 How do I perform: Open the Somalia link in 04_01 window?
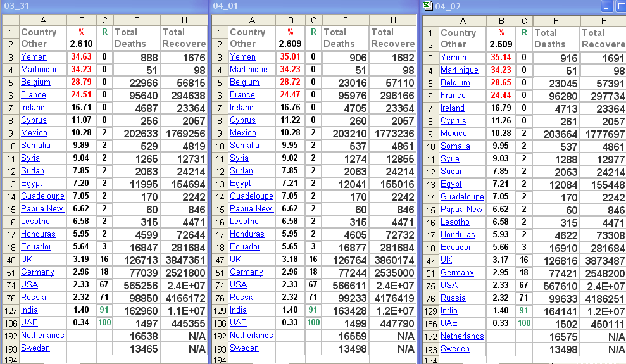[244, 145]
